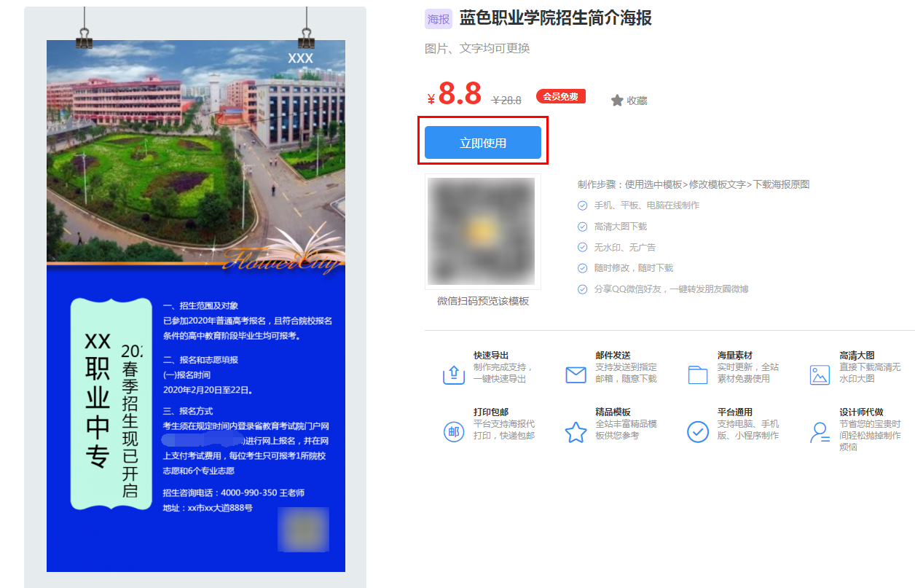Click the title 蓝色职业学院招生简介海报
915x588 pixels.
tap(555, 18)
